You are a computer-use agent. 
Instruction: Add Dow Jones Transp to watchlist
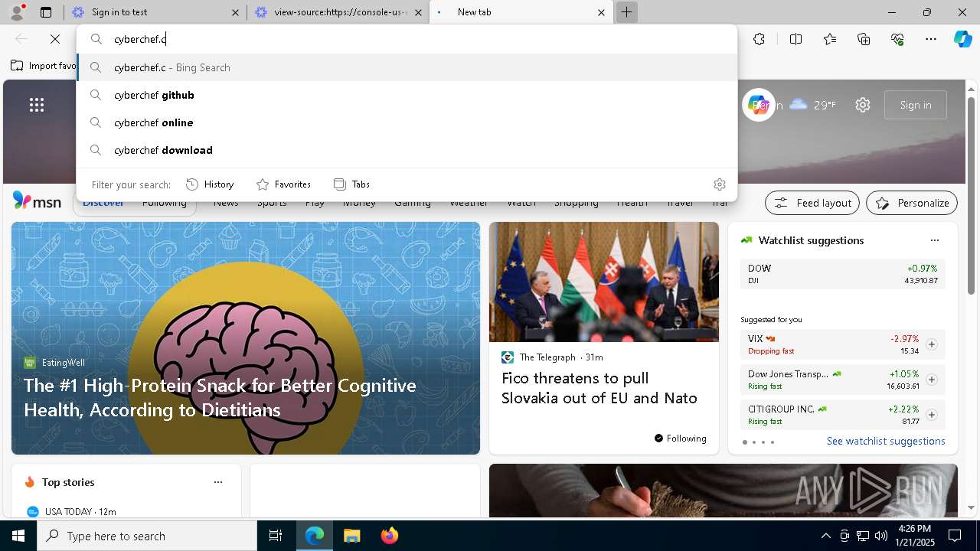pos(931,380)
